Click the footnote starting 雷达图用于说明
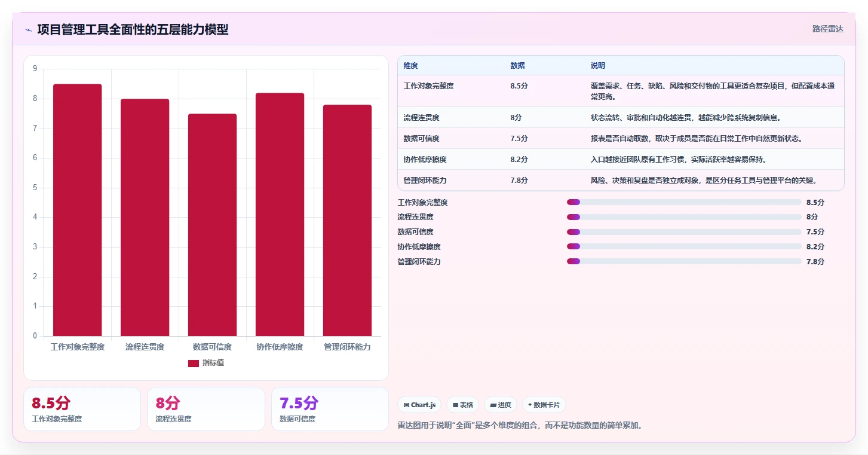Screen dimensions: 868x455 click(520, 426)
